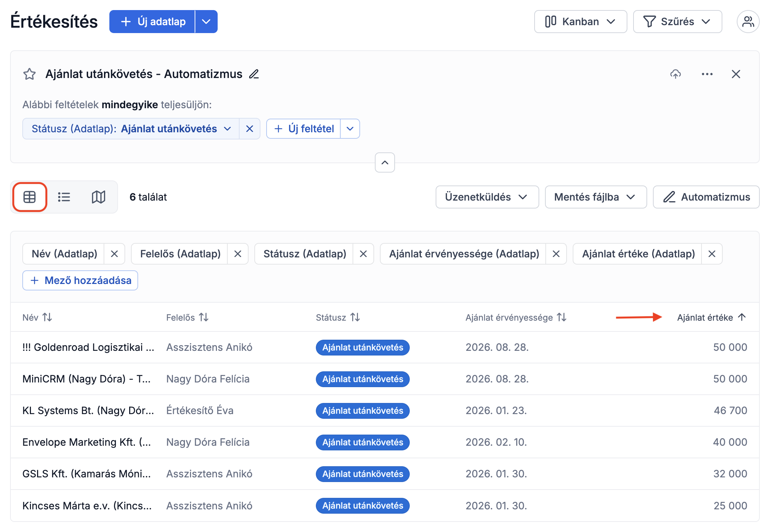
Task: Expand the Új feltétel dropdown arrow
Action: pos(350,129)
